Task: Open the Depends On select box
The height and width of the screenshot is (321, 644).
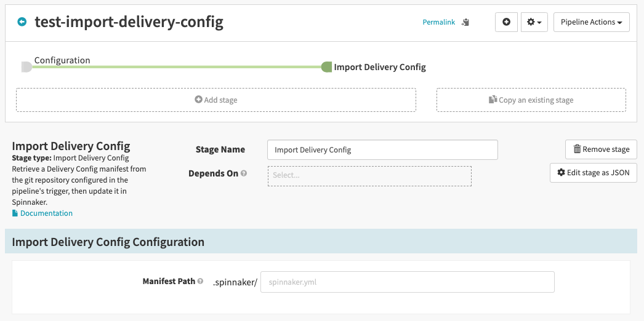Action: (x=369, y=175)
